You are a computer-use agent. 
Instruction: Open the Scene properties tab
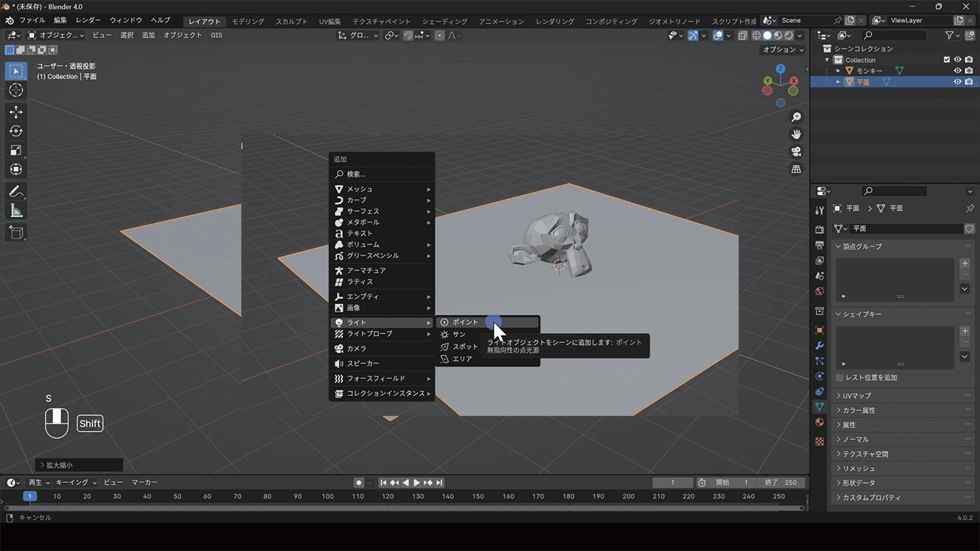[x=819, y=276]
